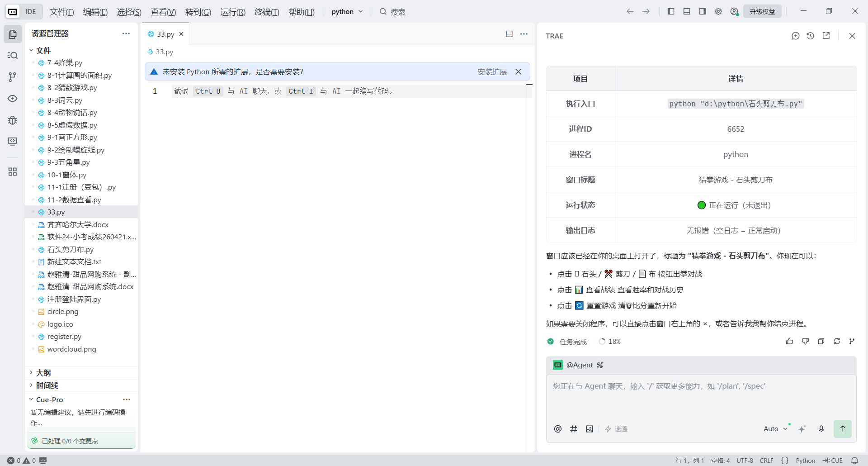Image resolution: width=868 pixels, height=466 pixels.
Task: Open the user account icon
Action: (734, 11)
